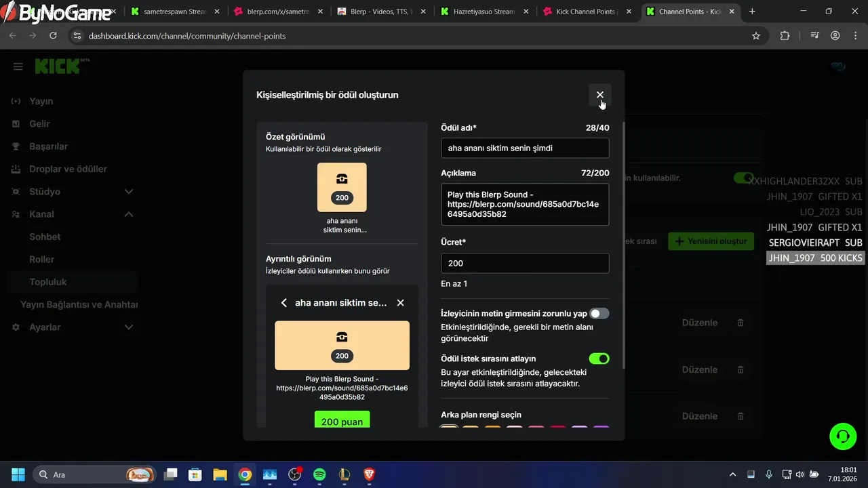
Task: Open the Chrome extensions puzzle icon
Action: tap(785, 36)
